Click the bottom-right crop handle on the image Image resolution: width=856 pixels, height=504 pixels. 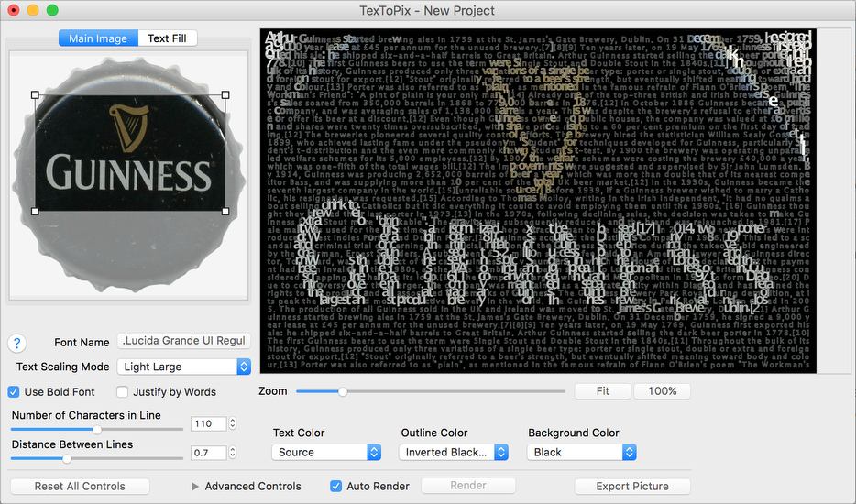(225, 212)
